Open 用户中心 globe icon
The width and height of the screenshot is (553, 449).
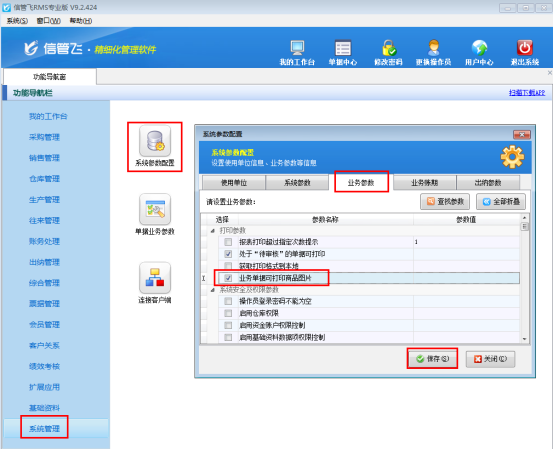(479, 48)
